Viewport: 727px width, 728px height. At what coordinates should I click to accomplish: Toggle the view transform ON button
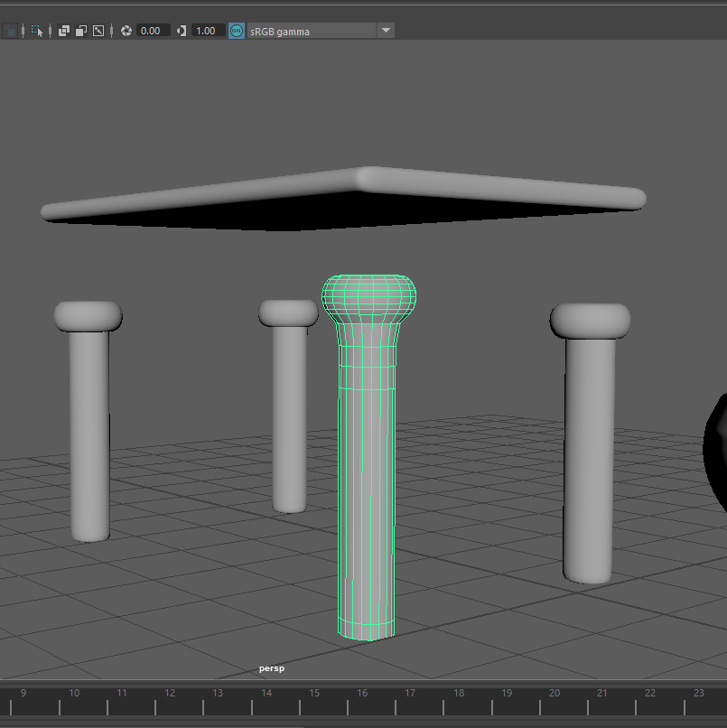click(x=237, y=31)
